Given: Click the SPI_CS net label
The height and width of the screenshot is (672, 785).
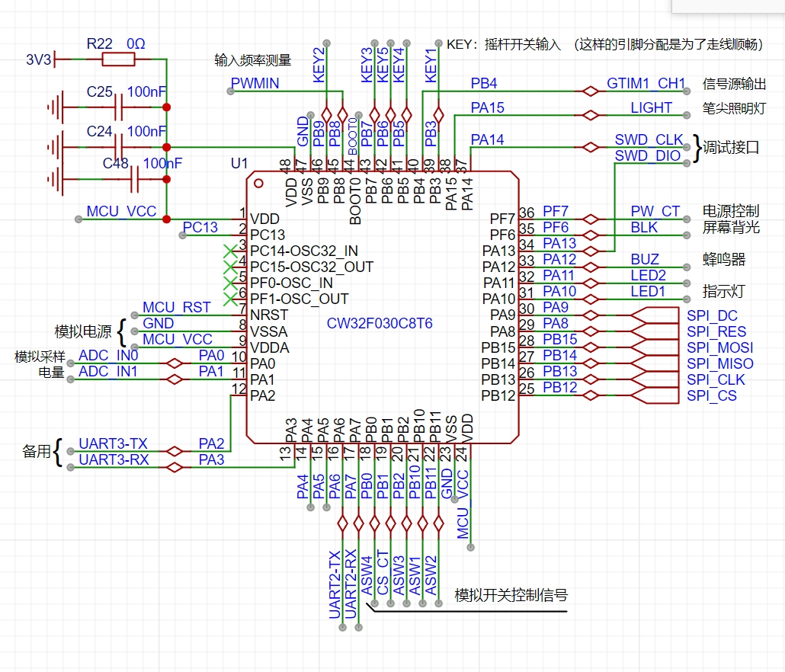Looking at the screenshot, I should coord(711,395).
